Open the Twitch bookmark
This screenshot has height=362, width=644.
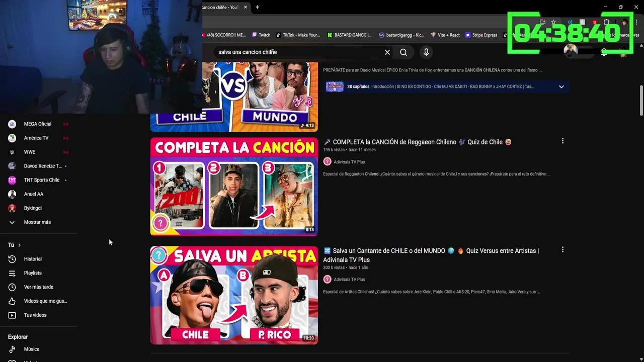pos(261,35)
